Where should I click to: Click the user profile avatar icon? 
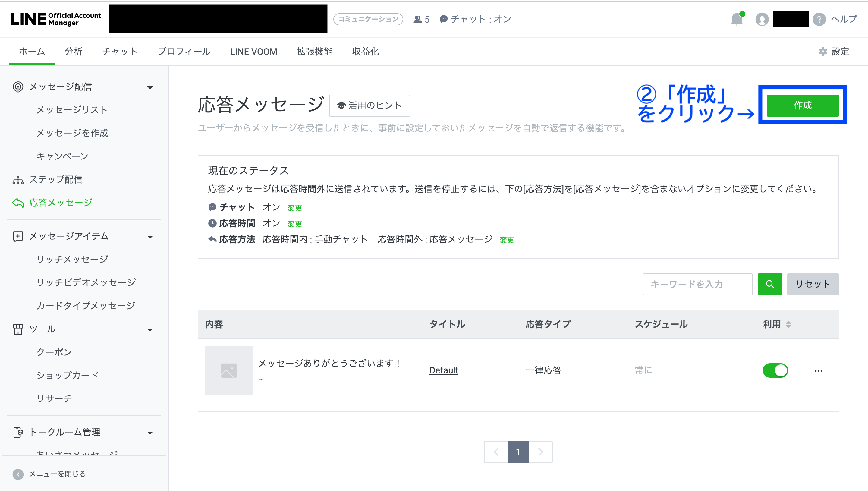coord(762,19)
